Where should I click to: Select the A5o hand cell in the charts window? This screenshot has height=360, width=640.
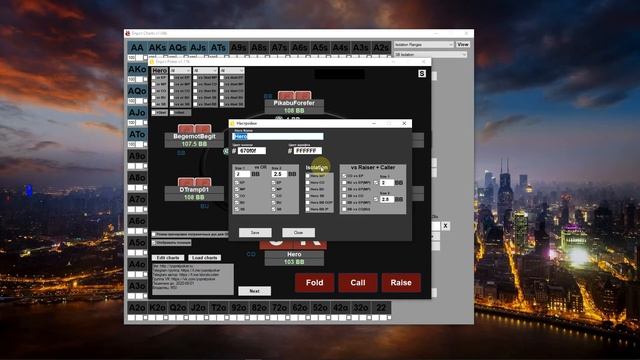[137, 242]
